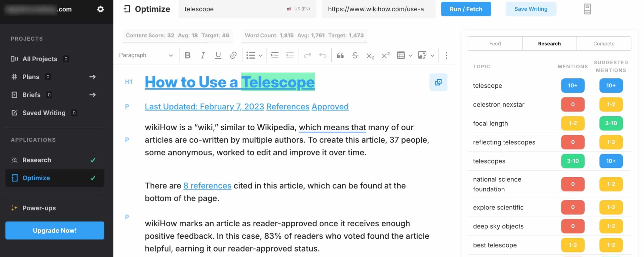The height and width of the screenshot is (257, 644).
Task: Open Saved Writing in the sidebar
Action: click(x=44, y=113)
